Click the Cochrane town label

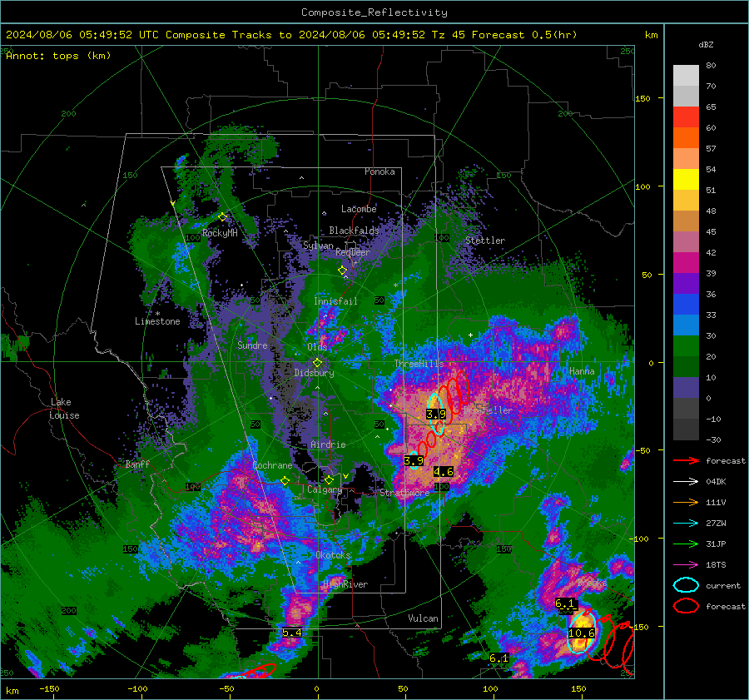click(x=272, y=465)
